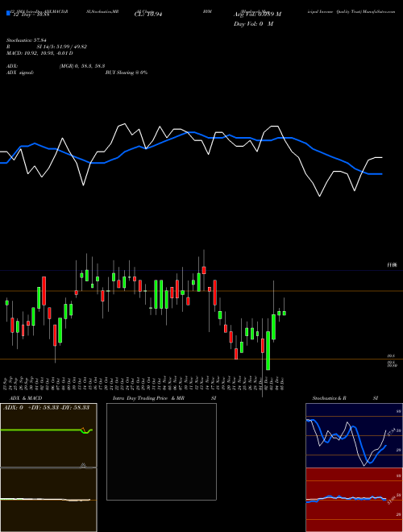
Task: Click the 'Stochastics: 57.84' indicator text
Action: (x=27, y=40)
